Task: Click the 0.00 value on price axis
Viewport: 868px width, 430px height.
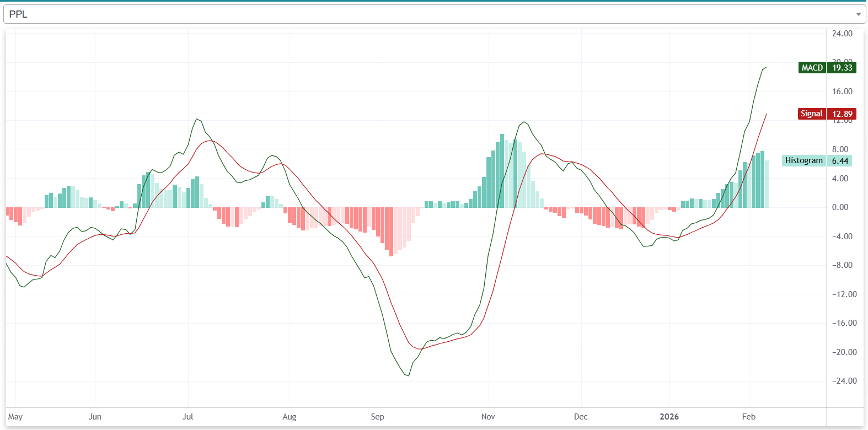Action: coord(840,207)
